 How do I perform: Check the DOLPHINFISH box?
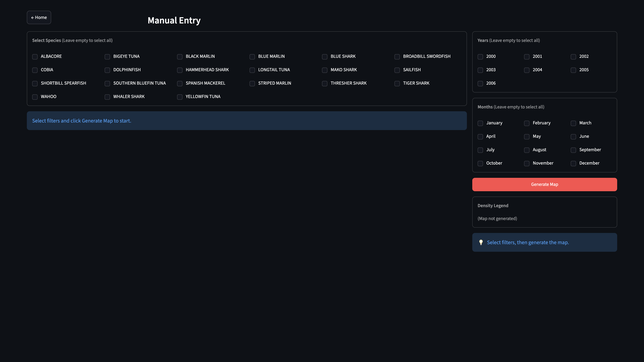point(107,70)
